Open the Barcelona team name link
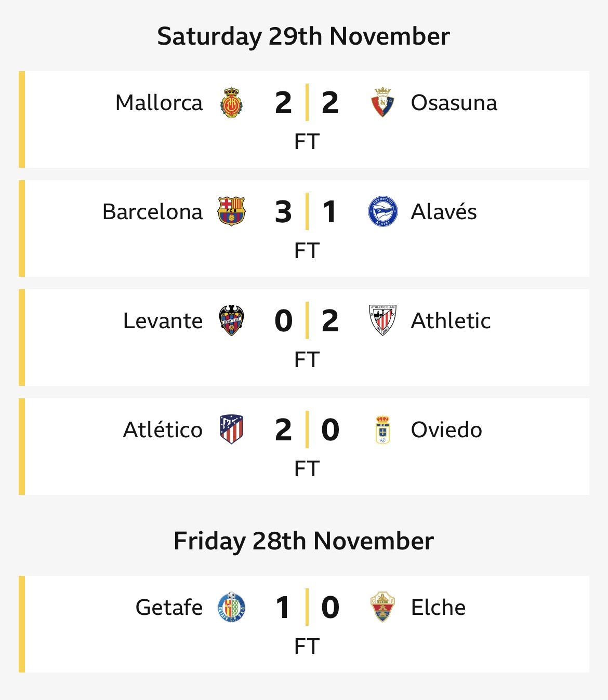The image size is (608, 700). (x=152, y=212)
